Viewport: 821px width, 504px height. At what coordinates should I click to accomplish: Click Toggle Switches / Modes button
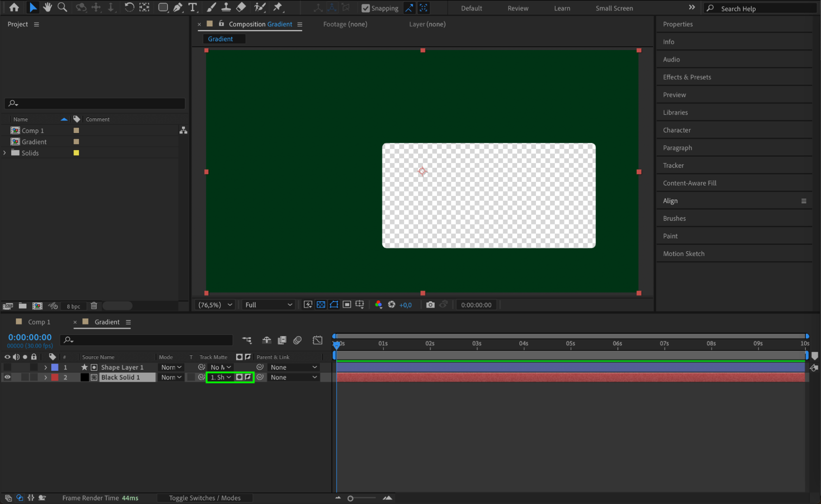point(205,498)
